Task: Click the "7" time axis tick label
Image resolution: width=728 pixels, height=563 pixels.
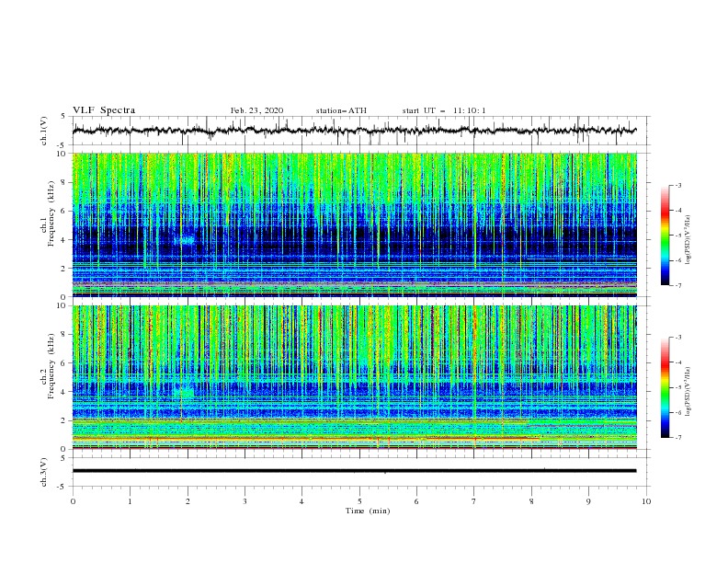Action: 474,501
